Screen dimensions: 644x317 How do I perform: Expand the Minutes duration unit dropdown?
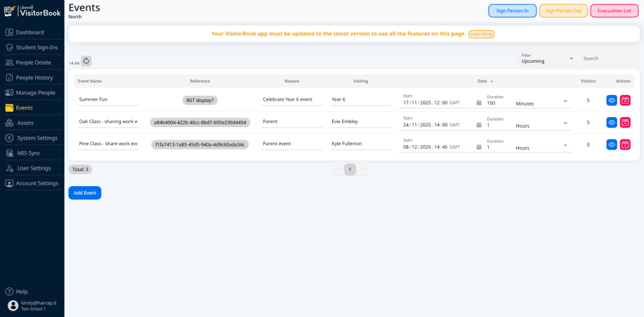coord(541,103)
